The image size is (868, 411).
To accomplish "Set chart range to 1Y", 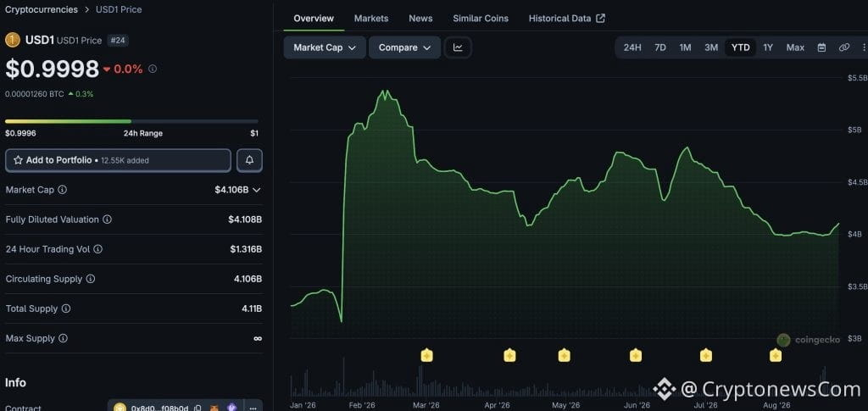I will coord(768,47).
